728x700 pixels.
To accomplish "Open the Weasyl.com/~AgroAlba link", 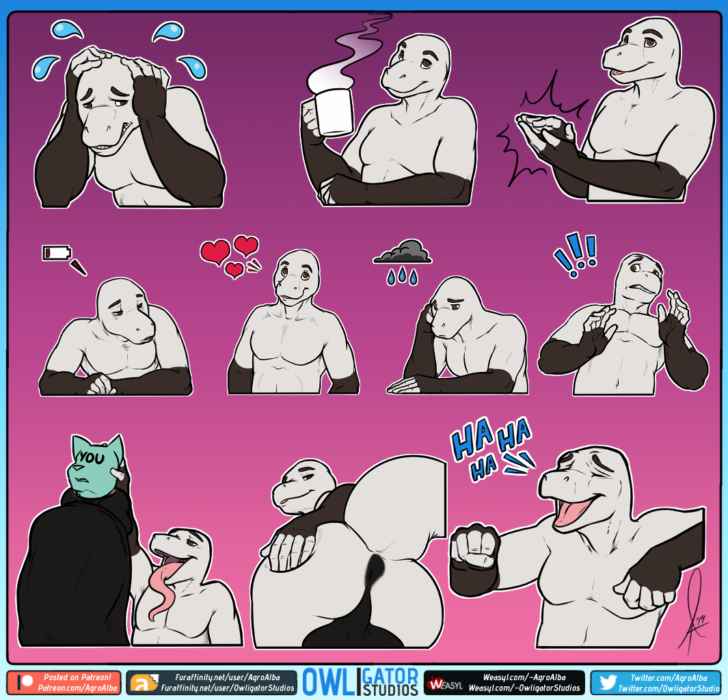I will [524, 677].
